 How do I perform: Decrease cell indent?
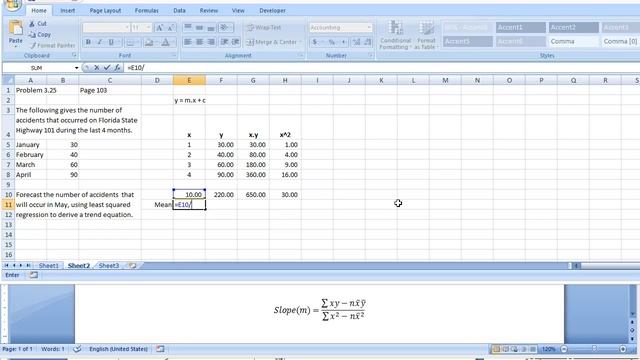[x=224, y=42]
